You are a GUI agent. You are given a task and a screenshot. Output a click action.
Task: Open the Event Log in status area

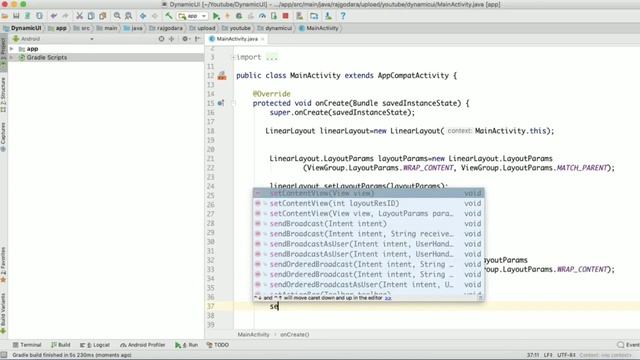629,345
